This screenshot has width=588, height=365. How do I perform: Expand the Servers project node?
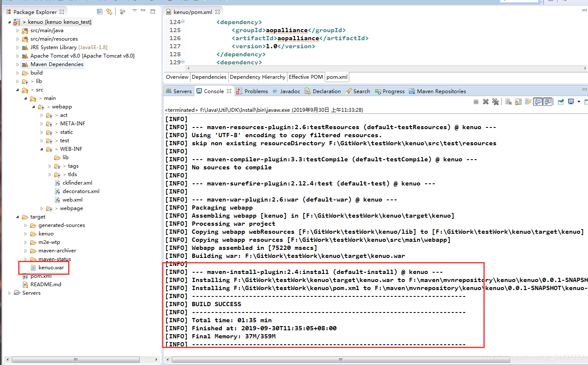pos(9,293)
